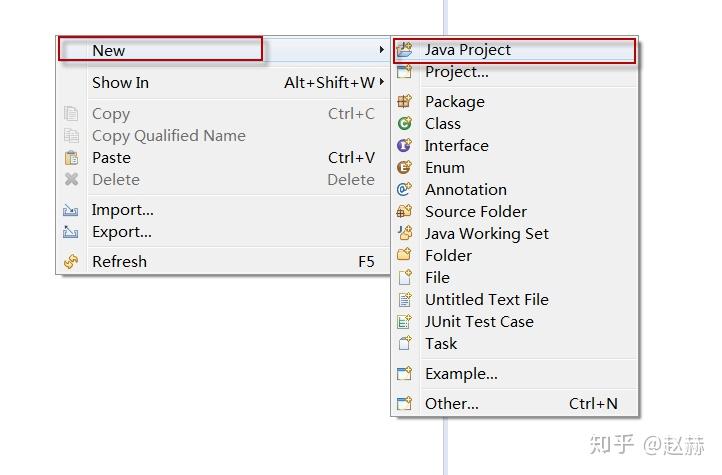The width and height of the screenshot is (722, 475).
Task: Open the Import... dialog
Action: click(x=122, y=210)
